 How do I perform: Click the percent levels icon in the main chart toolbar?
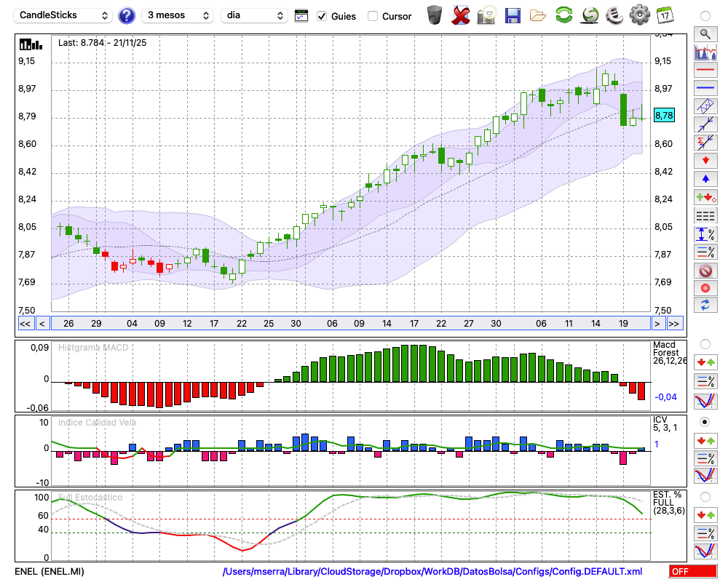705,252
